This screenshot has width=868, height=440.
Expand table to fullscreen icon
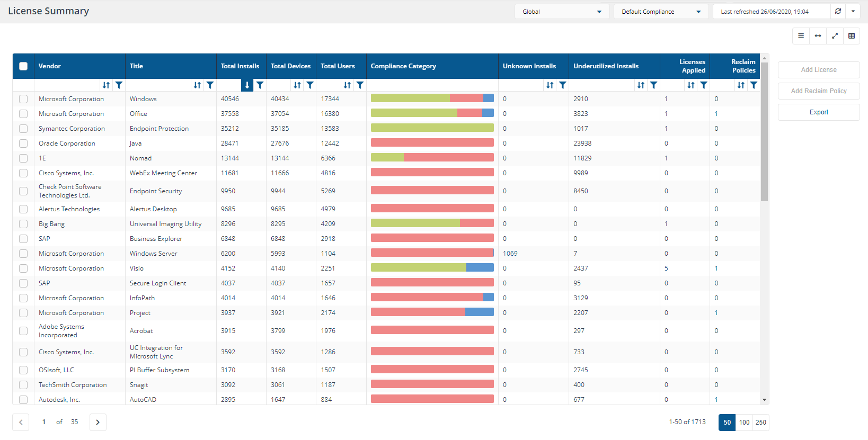coord(835,36)
